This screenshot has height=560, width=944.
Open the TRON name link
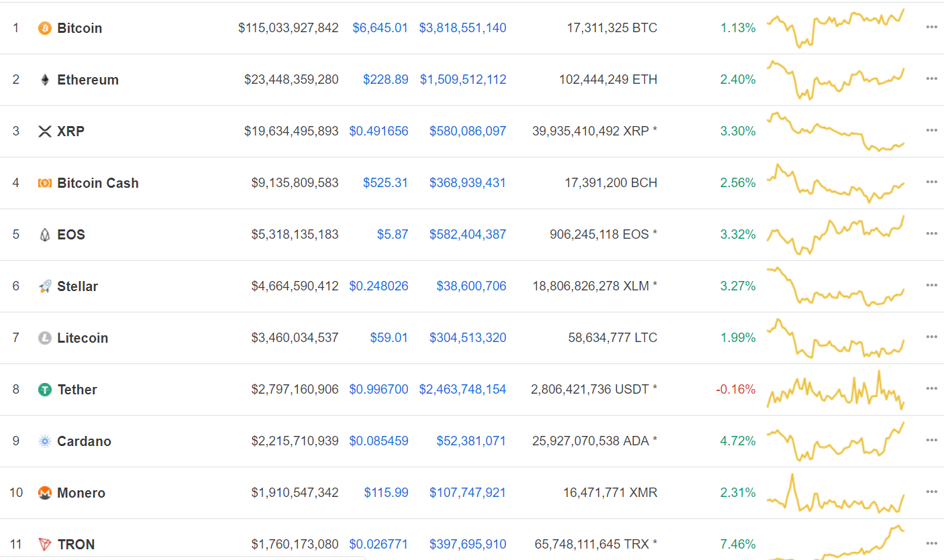(x=76, y=545)
